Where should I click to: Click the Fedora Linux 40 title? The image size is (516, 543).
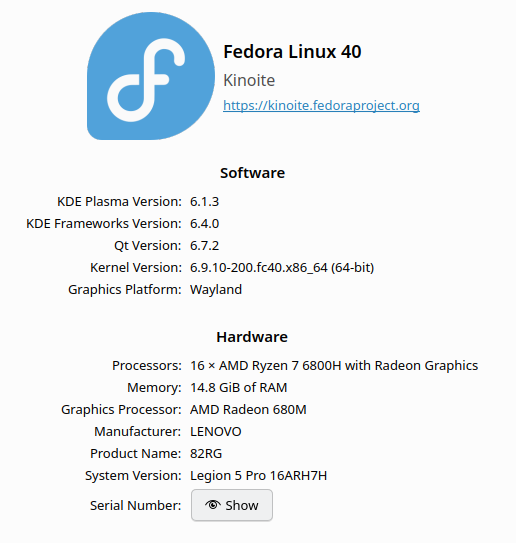(x=292, y=52)
